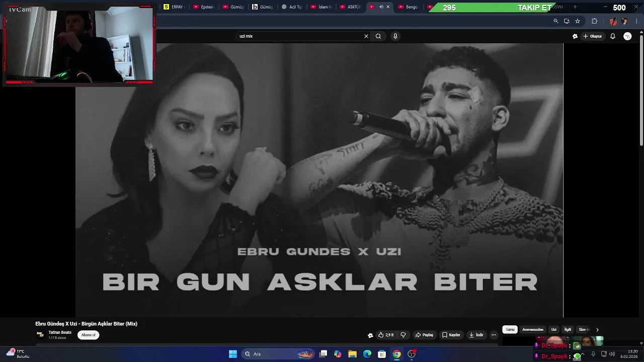
Task: Download the video with İndir
Action: click(476, 335)
